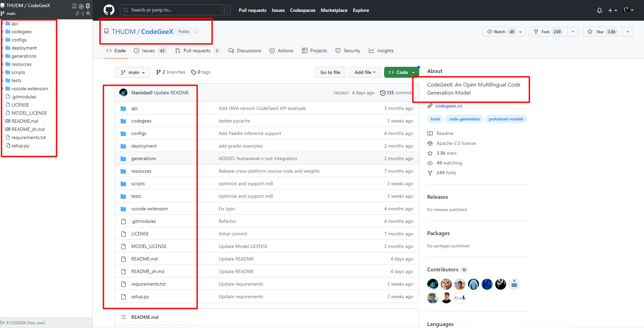Click the lightning icon in sidebar
This screenshot has height=328, width=644.
77,13
